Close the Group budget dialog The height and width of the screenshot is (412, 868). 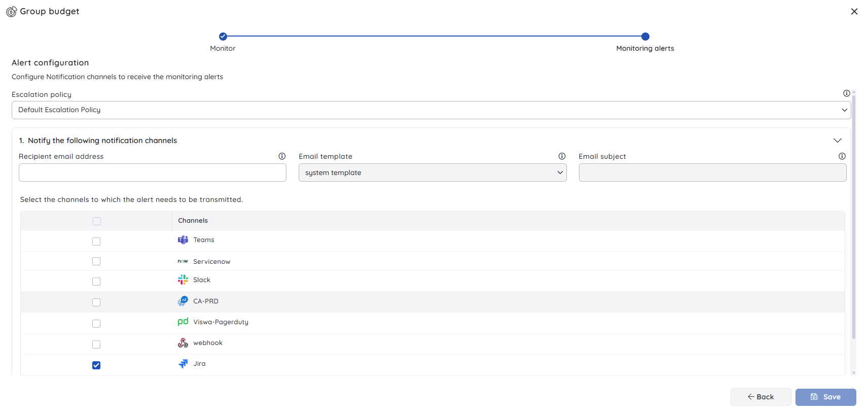pyautogui.click(x=854, y=12)
